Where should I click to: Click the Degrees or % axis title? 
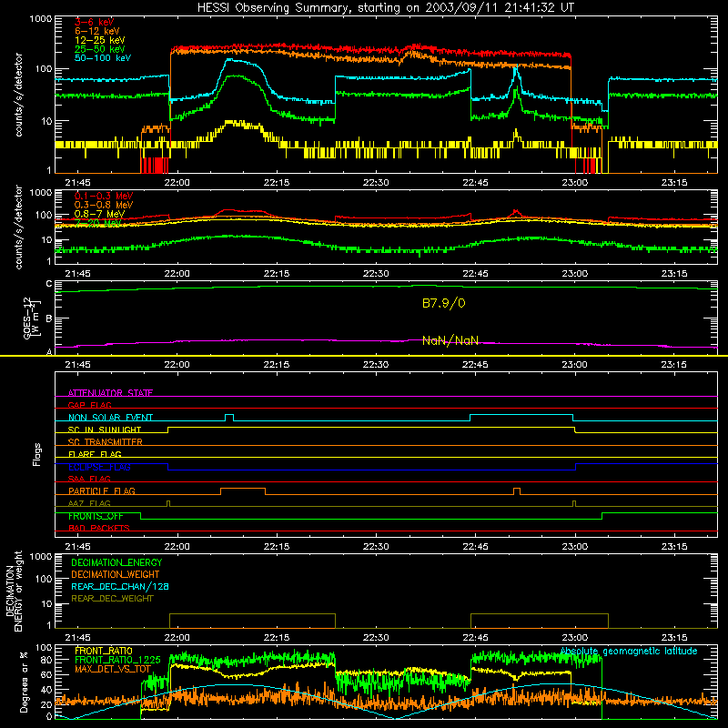tap(24, 682)
